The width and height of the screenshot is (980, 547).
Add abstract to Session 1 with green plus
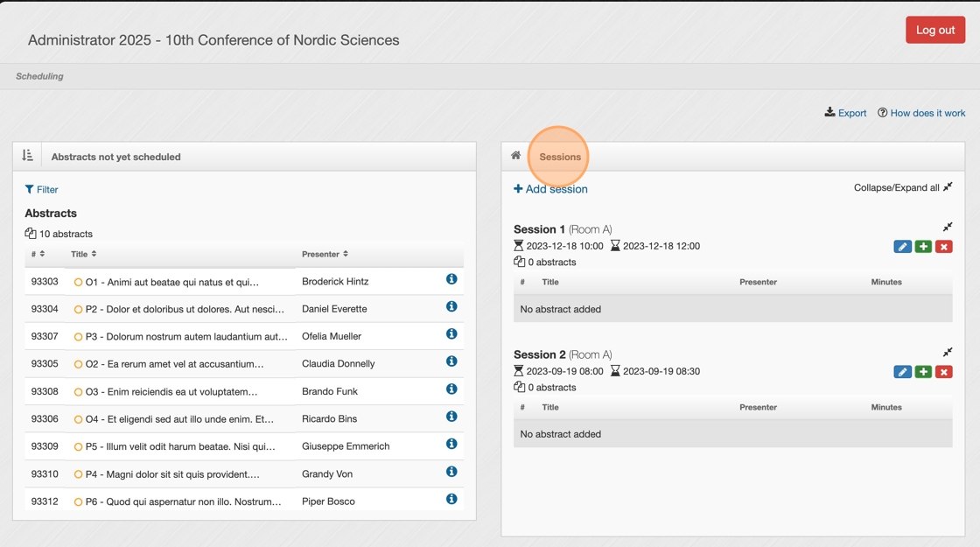923,247
